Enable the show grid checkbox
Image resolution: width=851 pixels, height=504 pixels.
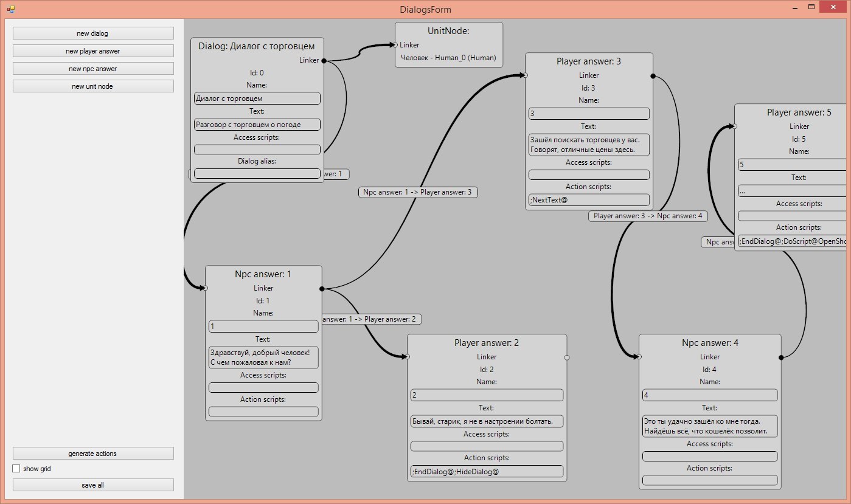[x=16, y=469]
